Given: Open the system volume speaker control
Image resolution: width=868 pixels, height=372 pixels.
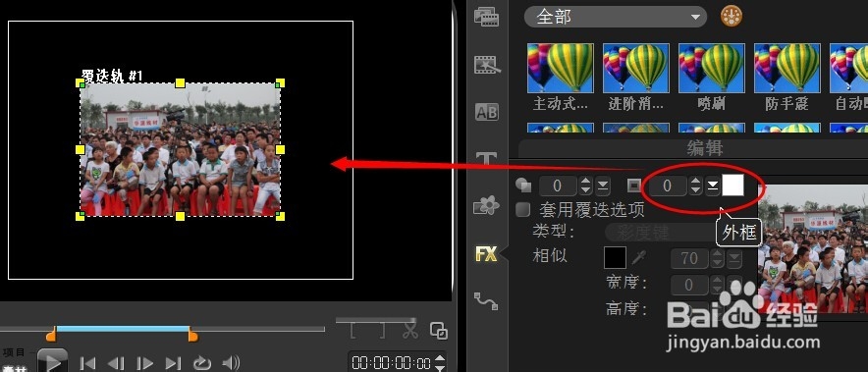Looking at the screenshot, I should [231, 363].
